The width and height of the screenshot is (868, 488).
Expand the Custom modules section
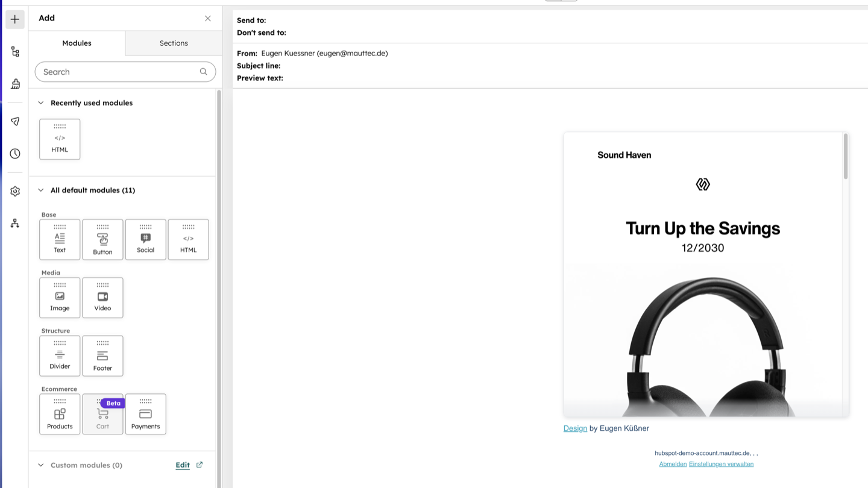click(x=40, y=465)
